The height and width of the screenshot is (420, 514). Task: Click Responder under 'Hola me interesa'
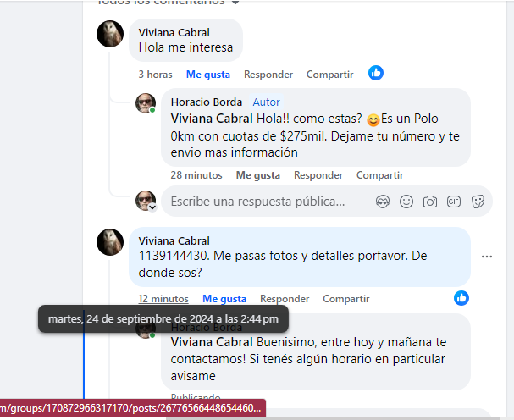point(268,75)
